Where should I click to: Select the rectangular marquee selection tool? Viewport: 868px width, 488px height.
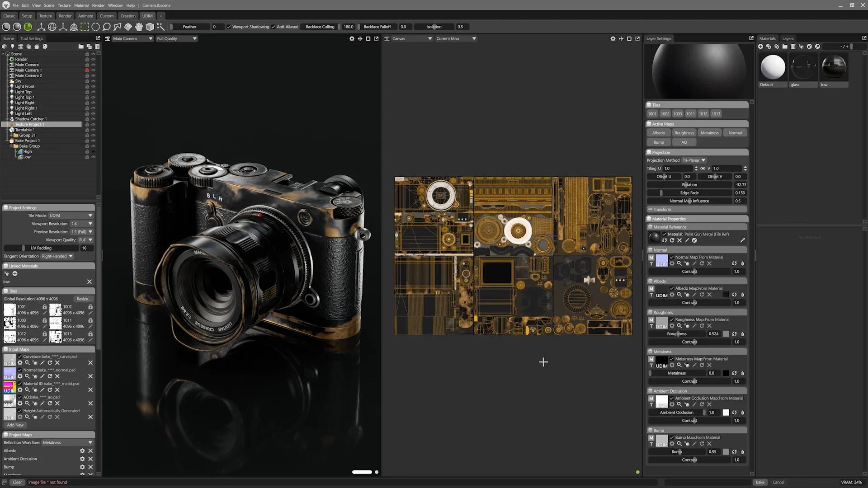(85, 27)
